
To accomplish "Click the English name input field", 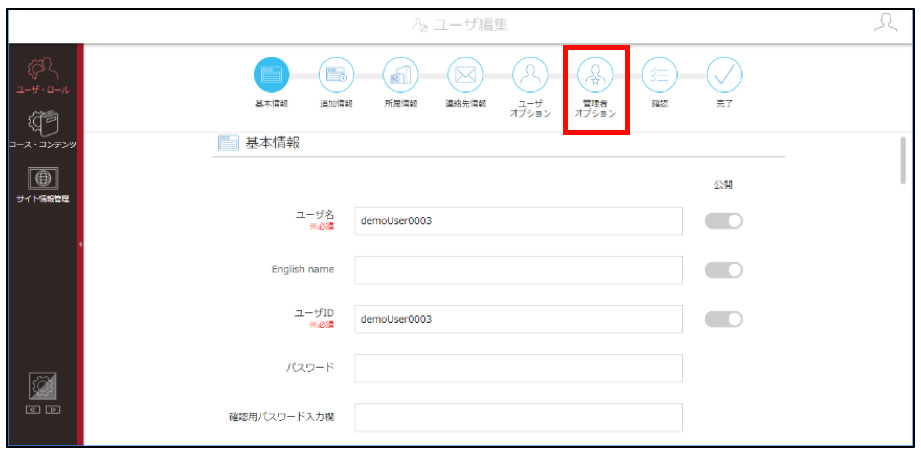I will pyautogui.click(x=519, y=270).
